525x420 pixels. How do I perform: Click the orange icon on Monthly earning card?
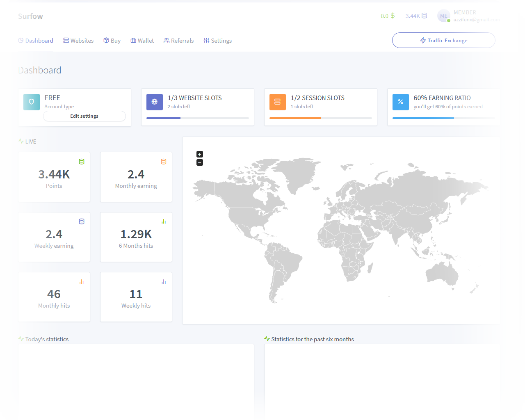coord(164,162)
